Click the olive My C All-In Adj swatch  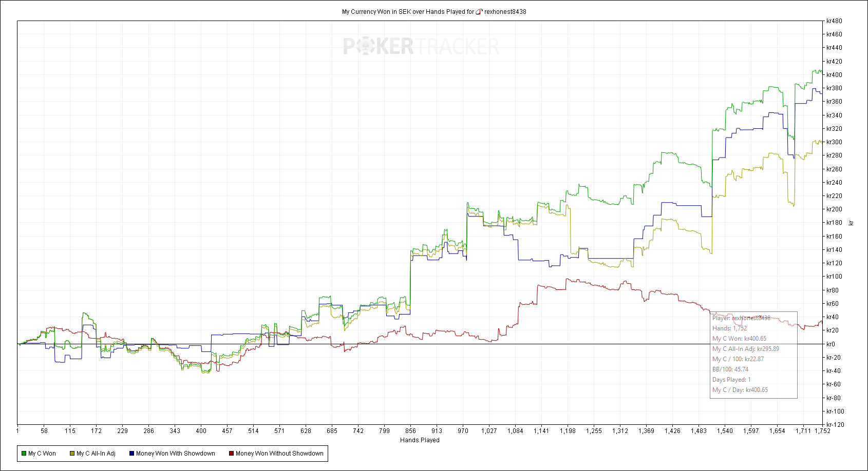[x=72, y=454]
